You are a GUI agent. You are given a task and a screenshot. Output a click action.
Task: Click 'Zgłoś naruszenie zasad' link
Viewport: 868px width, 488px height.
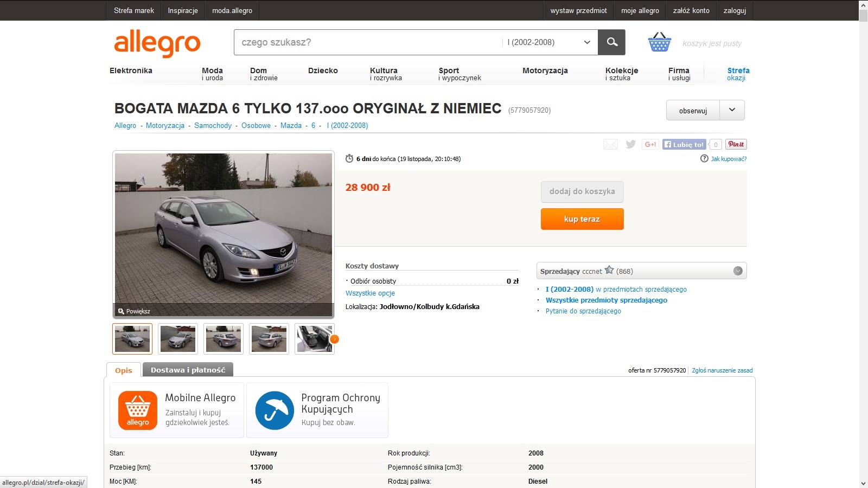coord(722,370)
